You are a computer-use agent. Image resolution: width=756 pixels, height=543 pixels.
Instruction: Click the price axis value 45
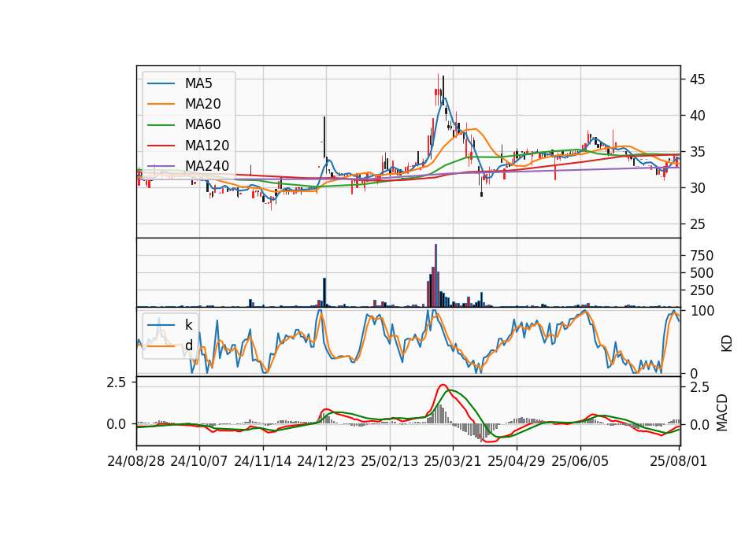(x=697, y=79)
